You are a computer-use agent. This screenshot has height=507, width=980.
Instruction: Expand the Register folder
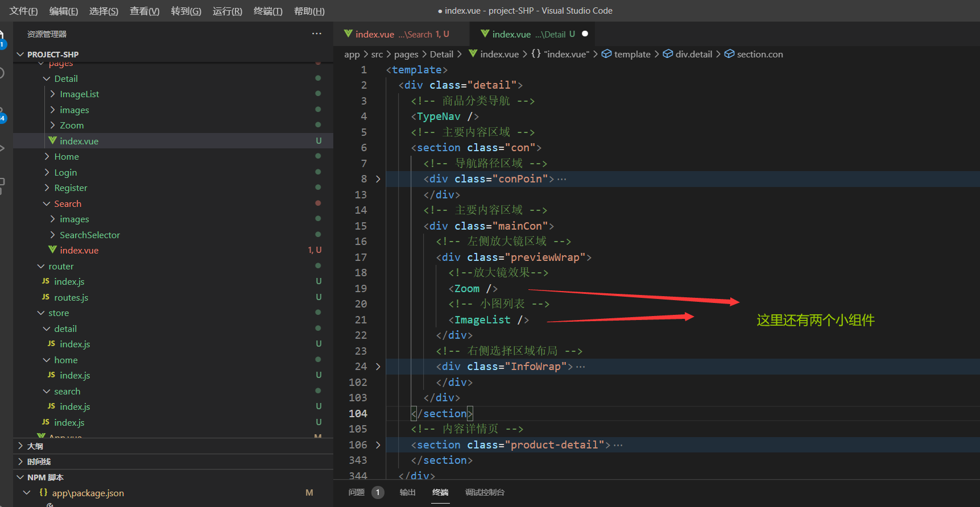pos(47,188)
